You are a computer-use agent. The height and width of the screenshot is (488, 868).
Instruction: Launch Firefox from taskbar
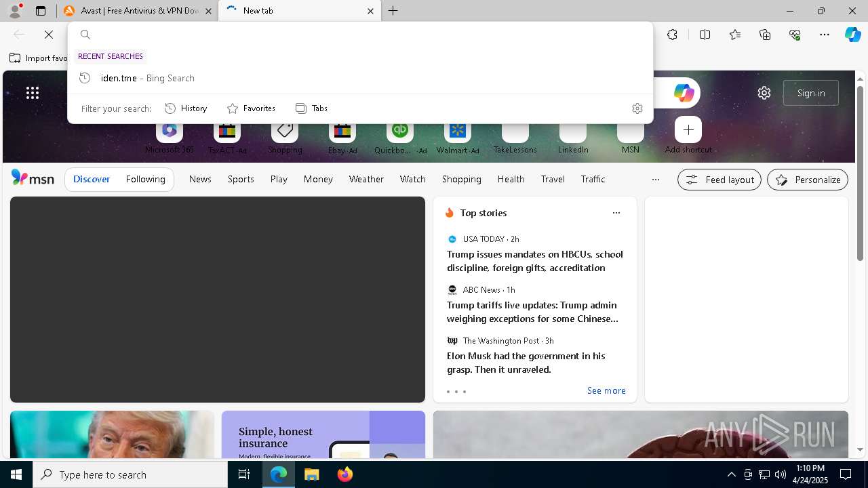[345, 474]
